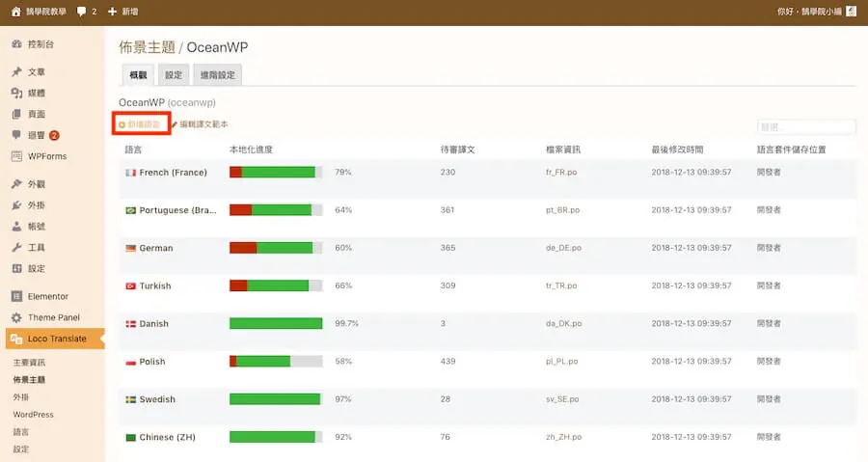
Task: Open 控制台 dashboard icon in sidebar
Action: [x=16, y=44]
